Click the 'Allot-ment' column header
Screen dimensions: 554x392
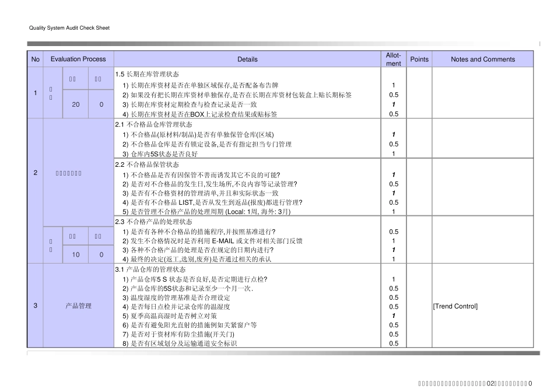393,60
